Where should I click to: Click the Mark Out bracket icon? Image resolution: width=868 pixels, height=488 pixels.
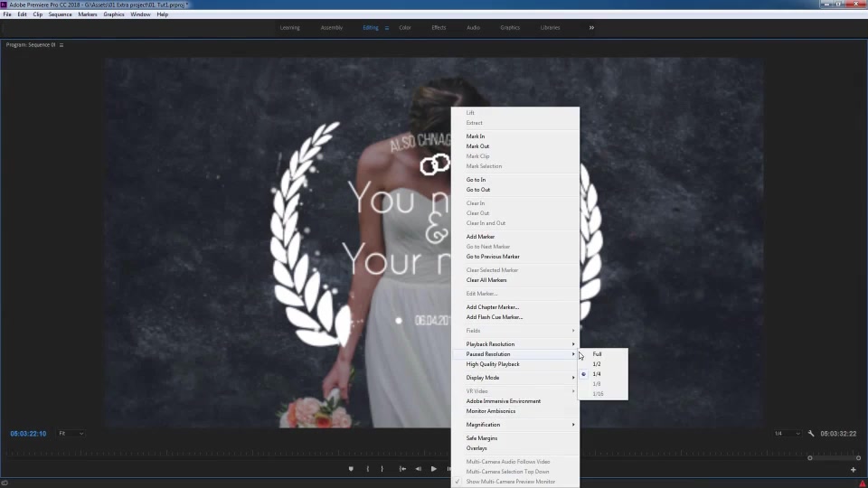382,469
